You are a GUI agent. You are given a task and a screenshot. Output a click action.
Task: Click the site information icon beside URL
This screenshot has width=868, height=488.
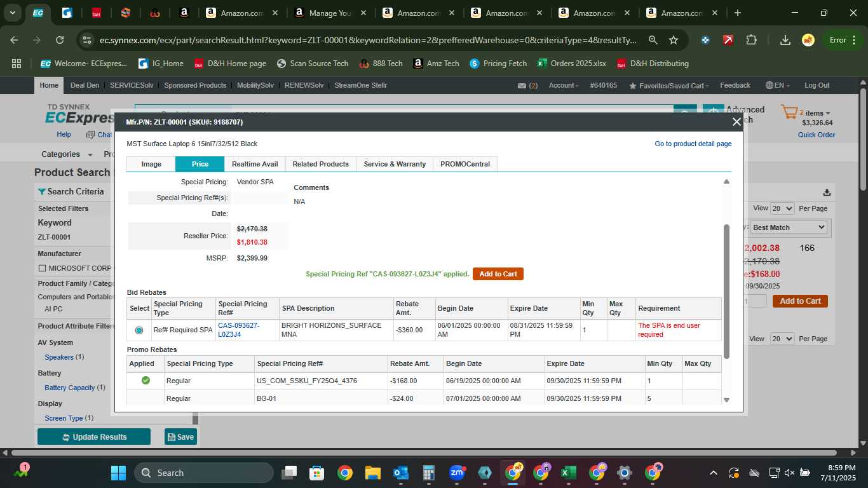tap(88, 40)
